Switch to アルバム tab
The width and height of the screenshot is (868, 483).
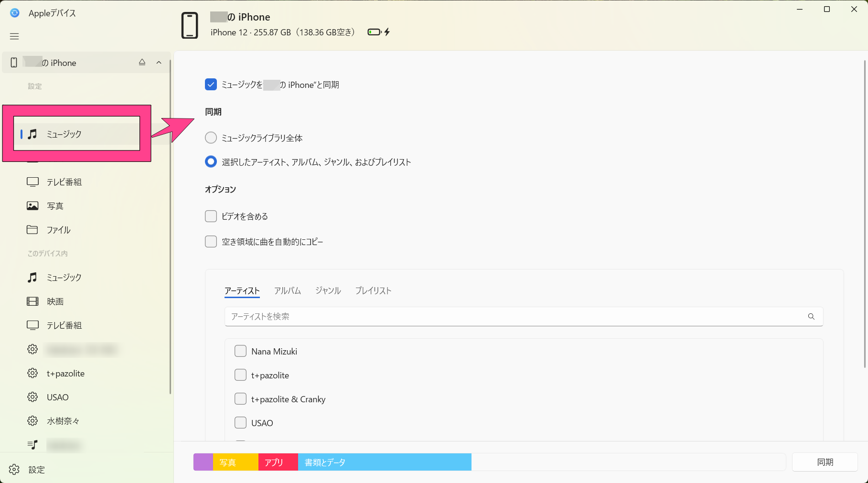point(288,290)
